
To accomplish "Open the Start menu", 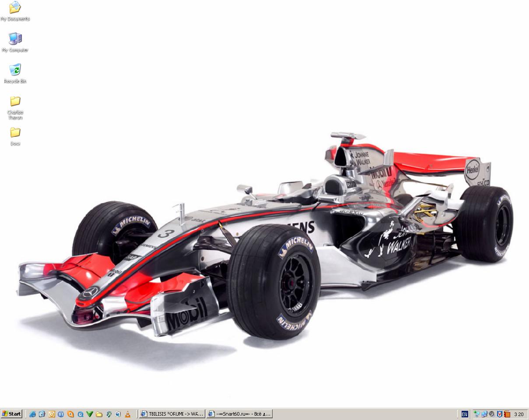I will click(x=11, y=414).
